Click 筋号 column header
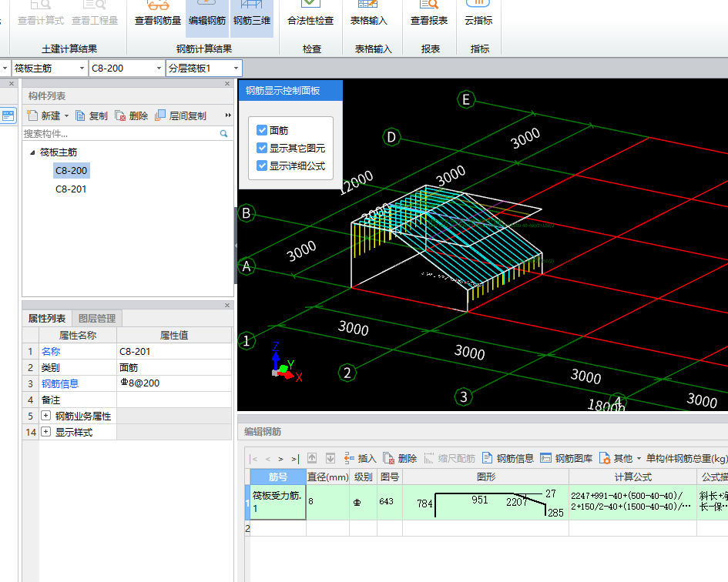Viewport: 728px width, 582px height. click(278, 477)
